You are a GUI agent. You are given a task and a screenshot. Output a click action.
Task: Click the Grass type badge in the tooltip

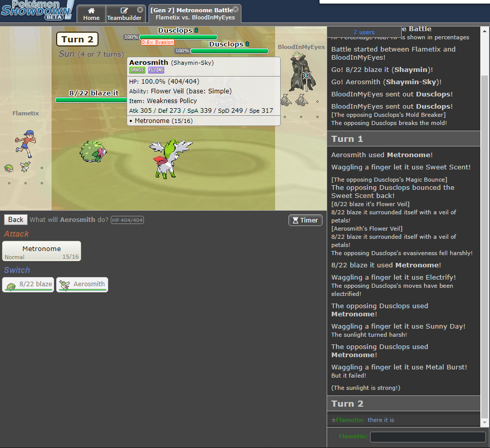[x=137, y=70]
